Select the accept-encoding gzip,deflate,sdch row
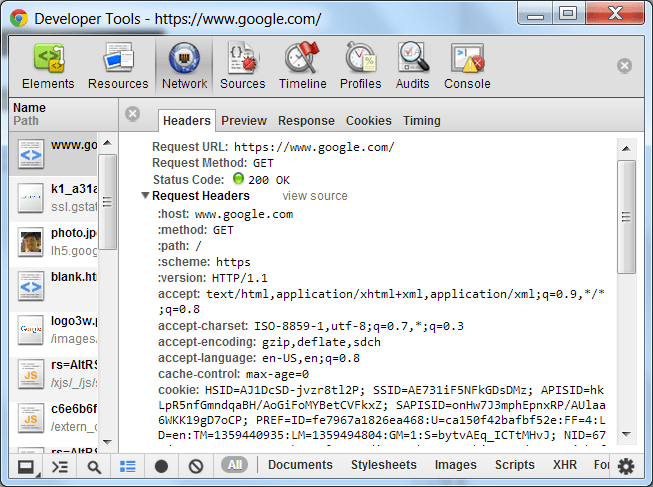The width and height of the screenshot is (653, 487). coord(269,342)
